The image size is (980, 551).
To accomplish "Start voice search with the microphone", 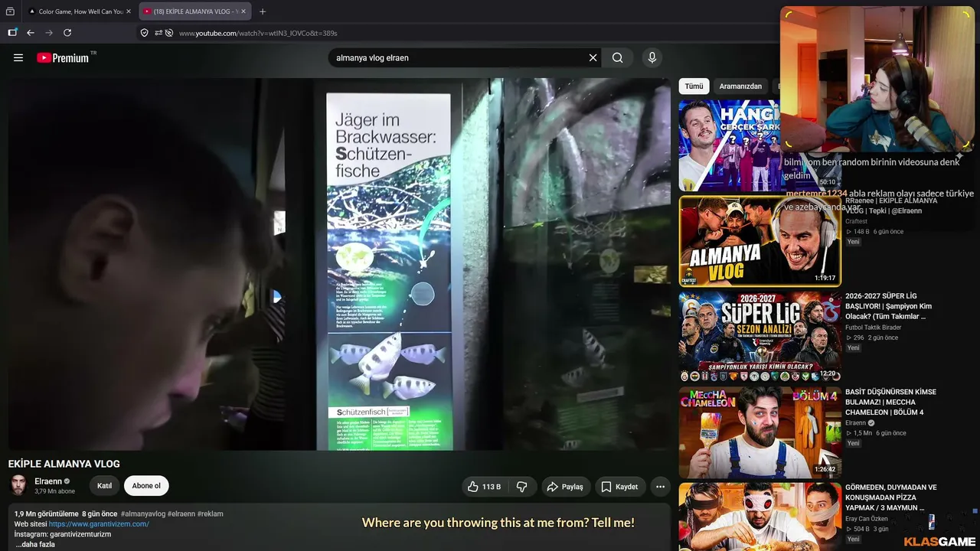I will click(652, 57).
